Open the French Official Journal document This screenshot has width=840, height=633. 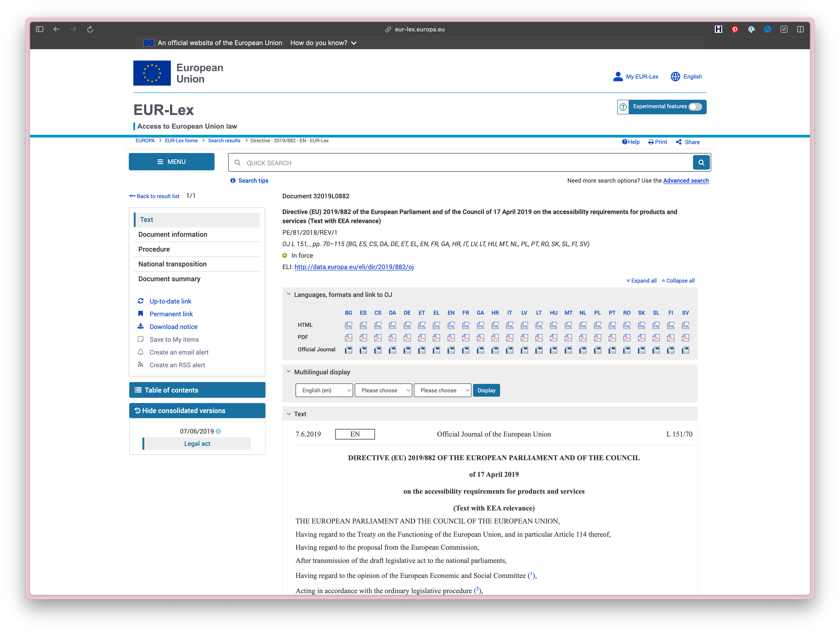tap(466, 350)
